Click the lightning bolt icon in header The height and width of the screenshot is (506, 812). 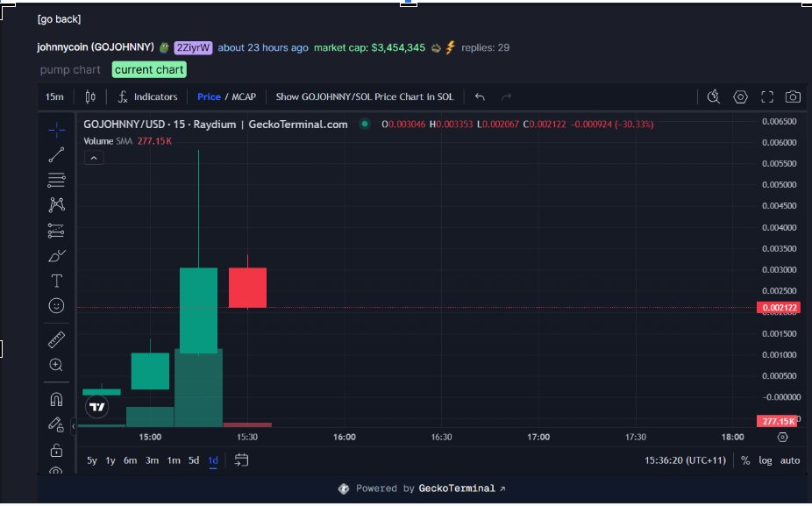[450, 47]
